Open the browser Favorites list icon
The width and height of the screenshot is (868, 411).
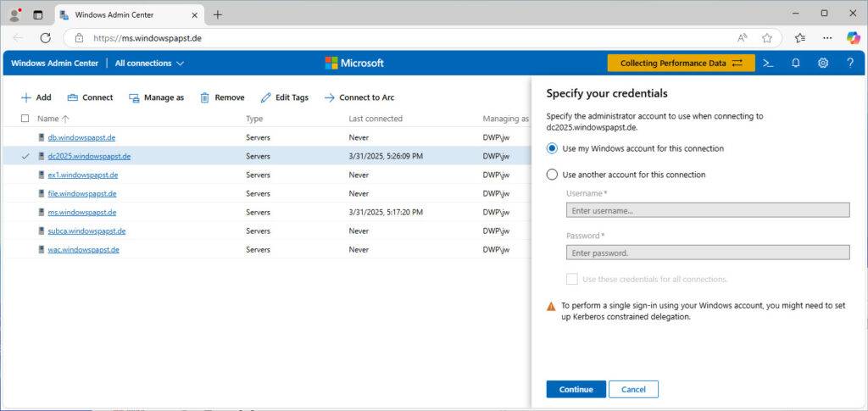point(800,37)
